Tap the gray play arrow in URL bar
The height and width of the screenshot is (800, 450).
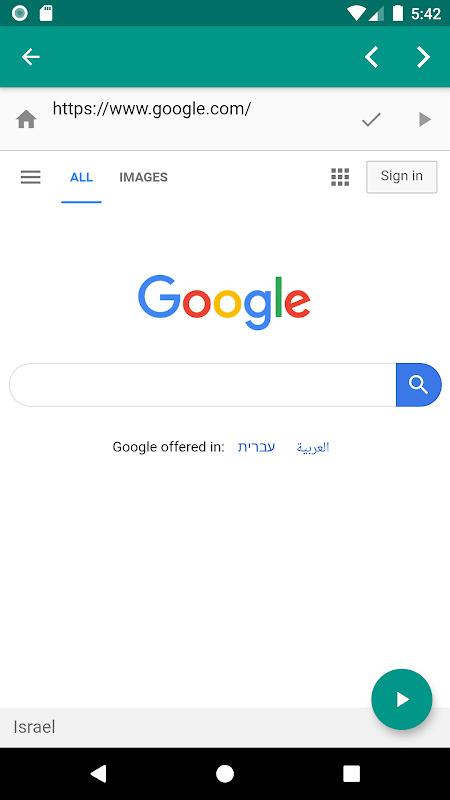(424, 119)
